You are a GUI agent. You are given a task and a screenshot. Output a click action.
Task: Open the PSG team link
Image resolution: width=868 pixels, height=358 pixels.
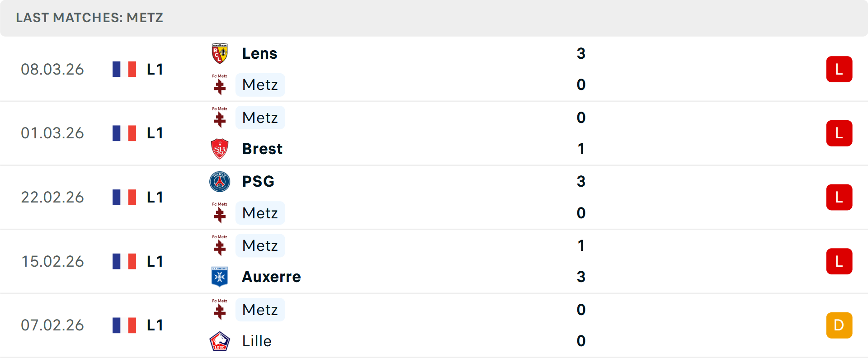(258, 181)
